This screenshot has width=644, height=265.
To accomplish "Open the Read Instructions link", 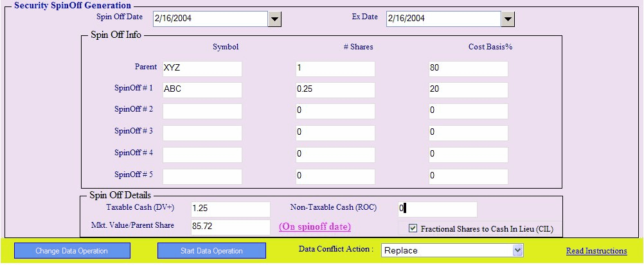I will click(x=596, y=251).
